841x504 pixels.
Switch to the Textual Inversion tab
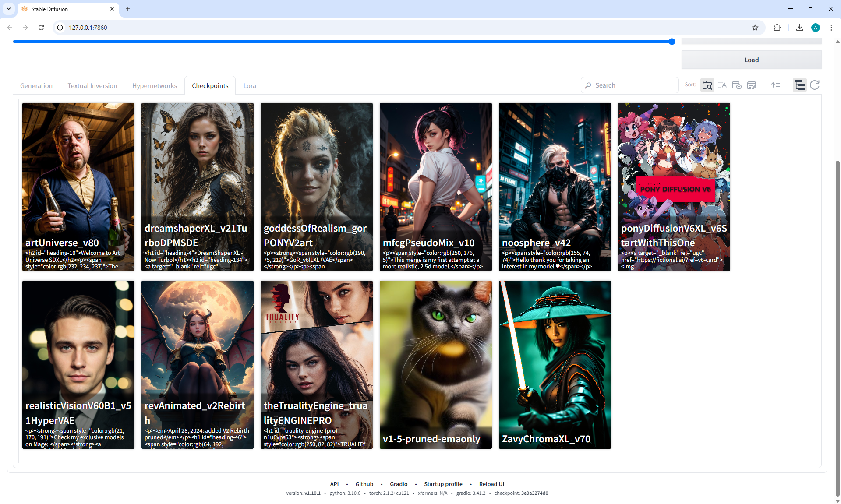(92, 86)
